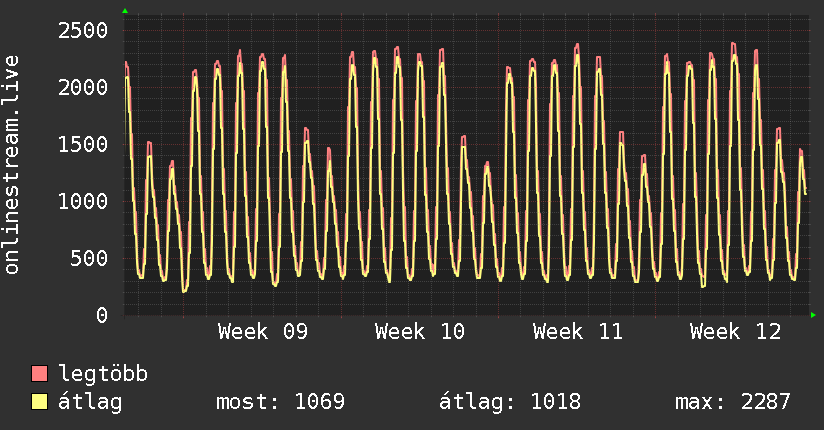
Task: Click the 'max: 2287' statistic
Action: click(x=733, y=402)
